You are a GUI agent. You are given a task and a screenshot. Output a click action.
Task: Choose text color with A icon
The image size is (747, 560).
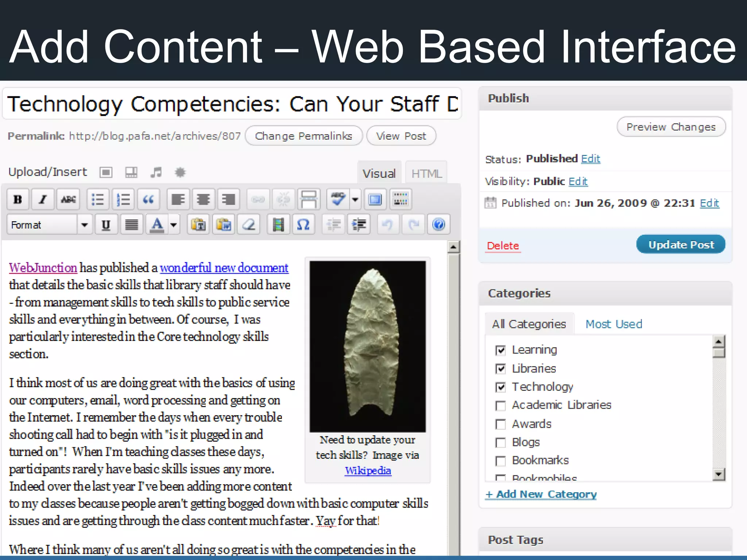click(157, 225)
